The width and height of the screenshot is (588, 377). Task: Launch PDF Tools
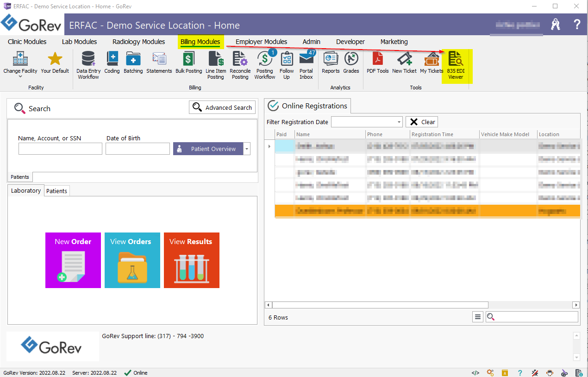[378, 63]
